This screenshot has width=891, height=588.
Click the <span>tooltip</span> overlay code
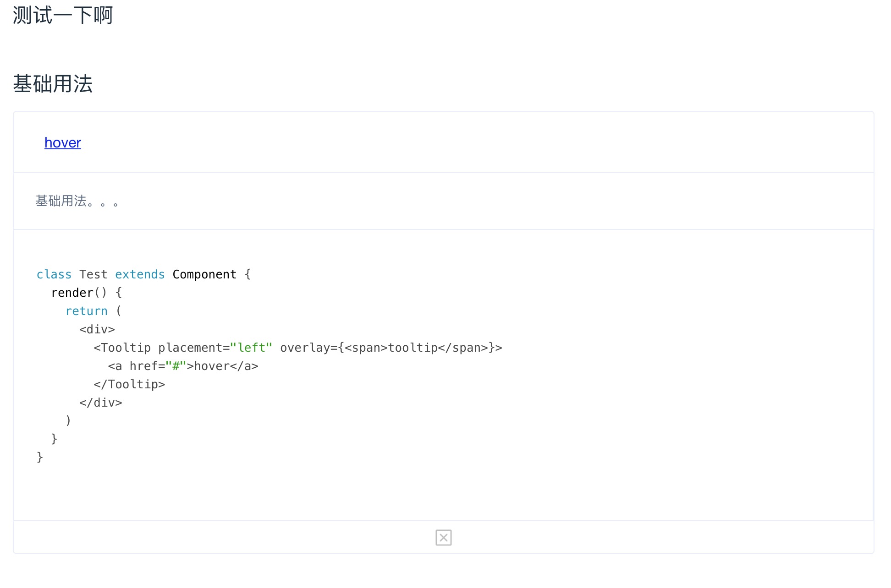(x=416, y=348)
